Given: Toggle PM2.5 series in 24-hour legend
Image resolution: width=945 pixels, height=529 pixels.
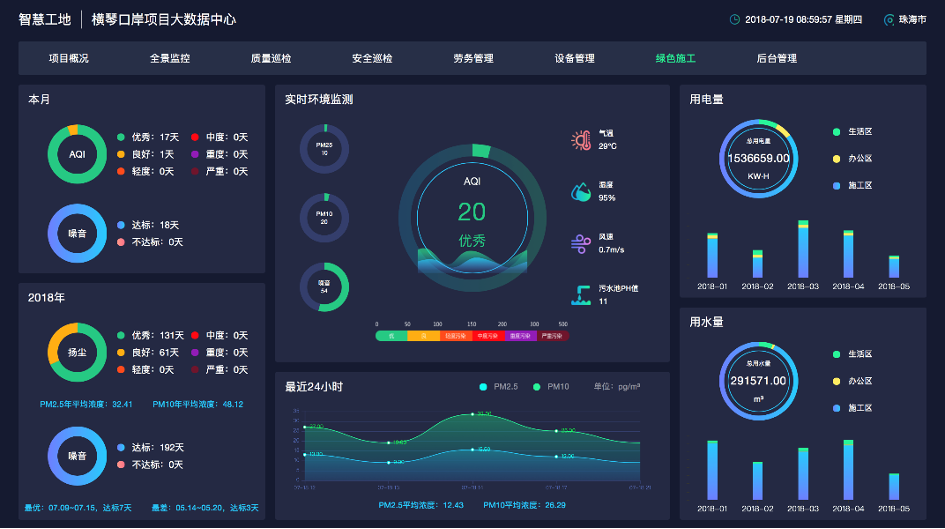Looking at the screenshot, I should (x=498, y=387).
